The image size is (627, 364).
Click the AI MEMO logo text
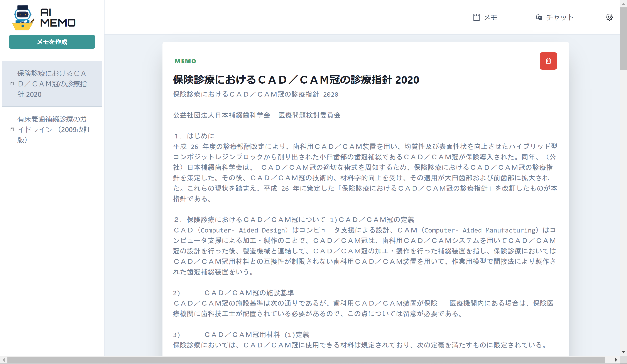[x=58, y=18]
